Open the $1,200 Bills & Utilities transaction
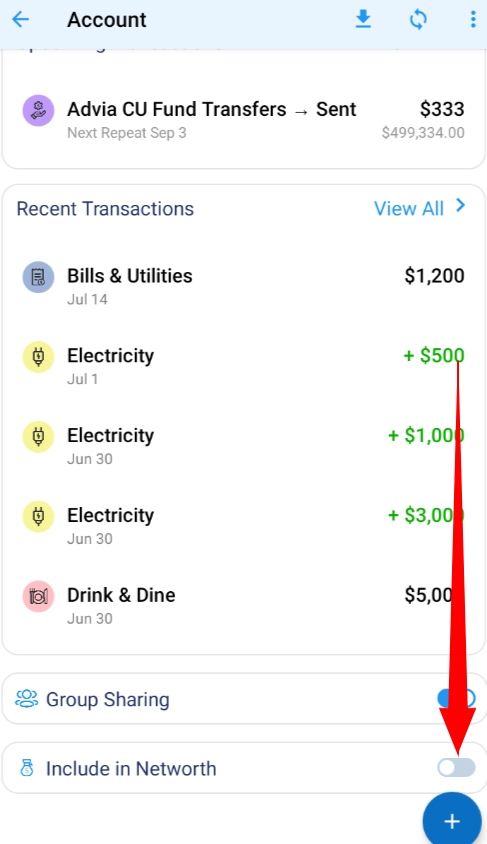Screen dimensions: 487x844 coord(244,285)
